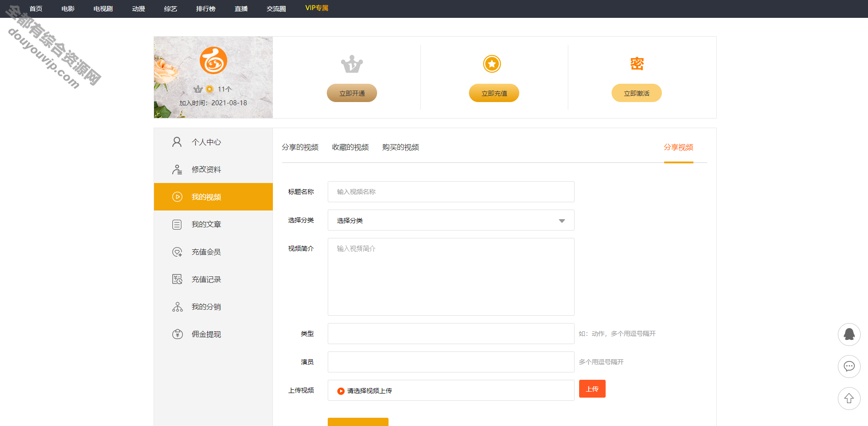Open 排行榜 in the top navigation

click(205, 9)
